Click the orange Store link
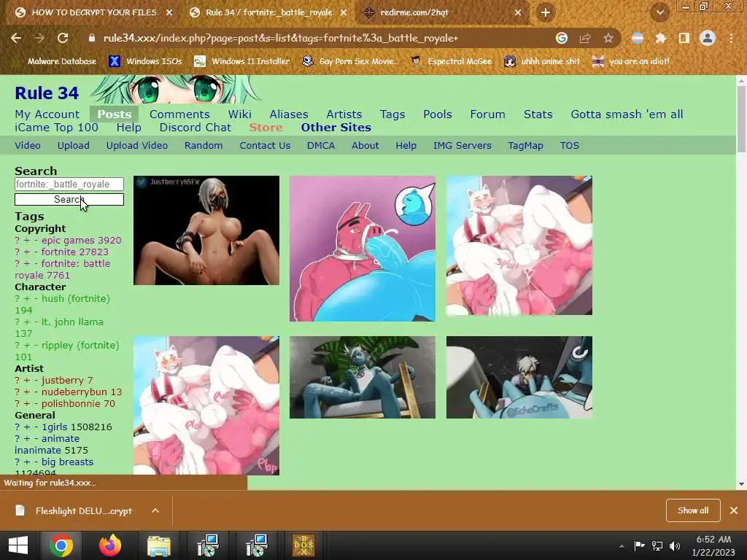Image resolution: width=747 pixels, height=560 pixels. point(266,128)
